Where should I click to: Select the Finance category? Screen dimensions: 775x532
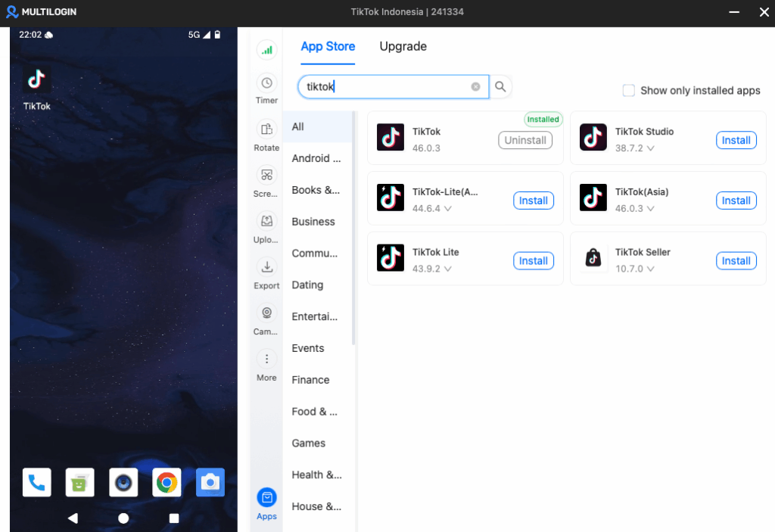(x=317, y=380)
